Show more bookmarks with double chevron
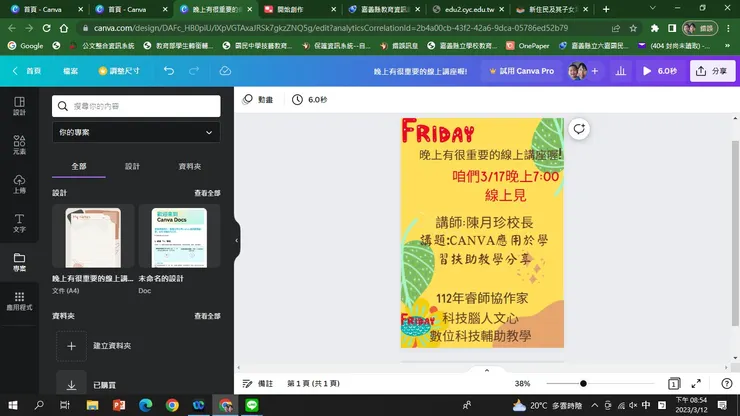This screenshot has height=416, width=740. [x=727, y=46]
